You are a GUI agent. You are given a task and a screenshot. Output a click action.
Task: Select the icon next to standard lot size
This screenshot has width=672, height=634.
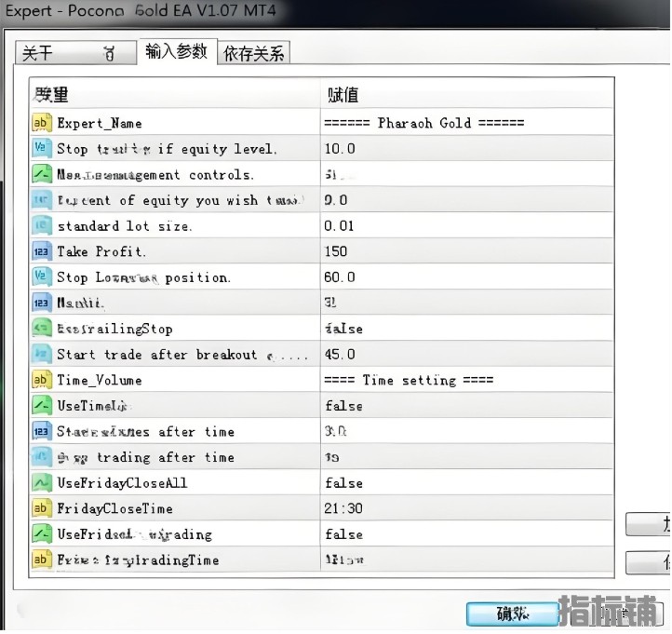[x=42, y=225]
